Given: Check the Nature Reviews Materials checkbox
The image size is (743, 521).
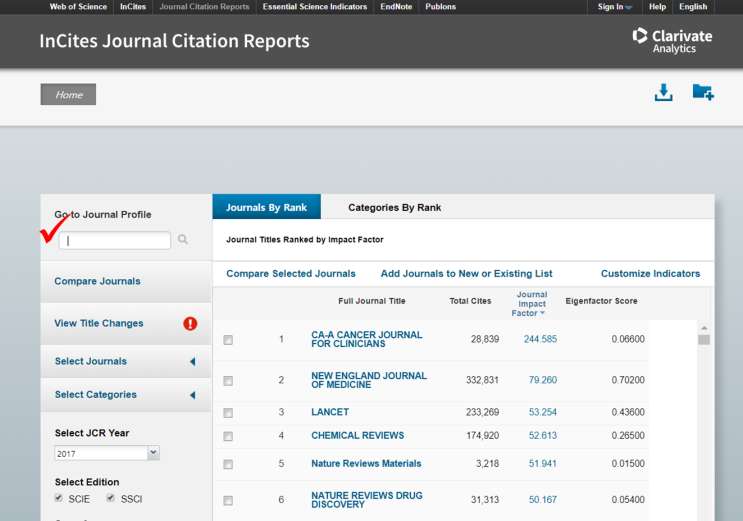Looking at the screenshot, I should (228, 464).
